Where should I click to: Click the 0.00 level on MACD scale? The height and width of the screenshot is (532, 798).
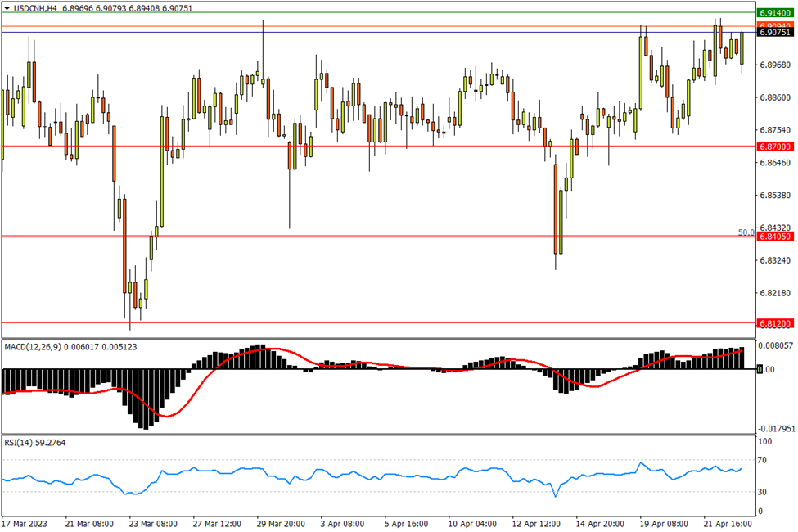click(767, 370)
